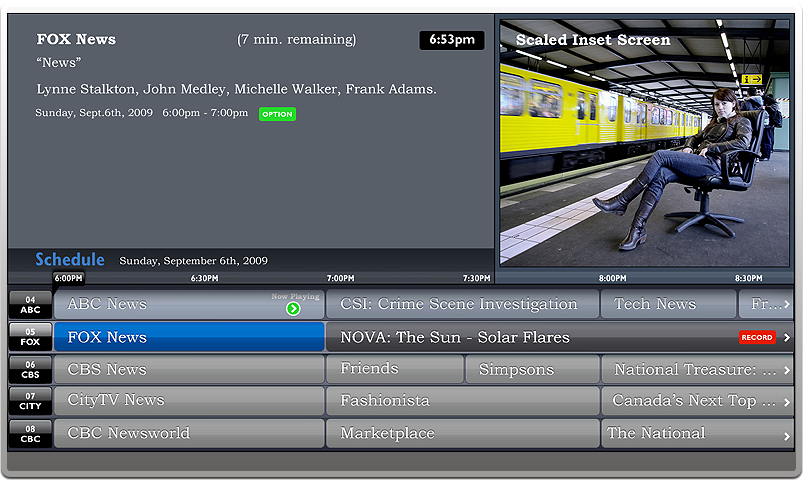Expand CBC row chevron after The National
The image size is (803, 480).
click(x=787, y=436)
